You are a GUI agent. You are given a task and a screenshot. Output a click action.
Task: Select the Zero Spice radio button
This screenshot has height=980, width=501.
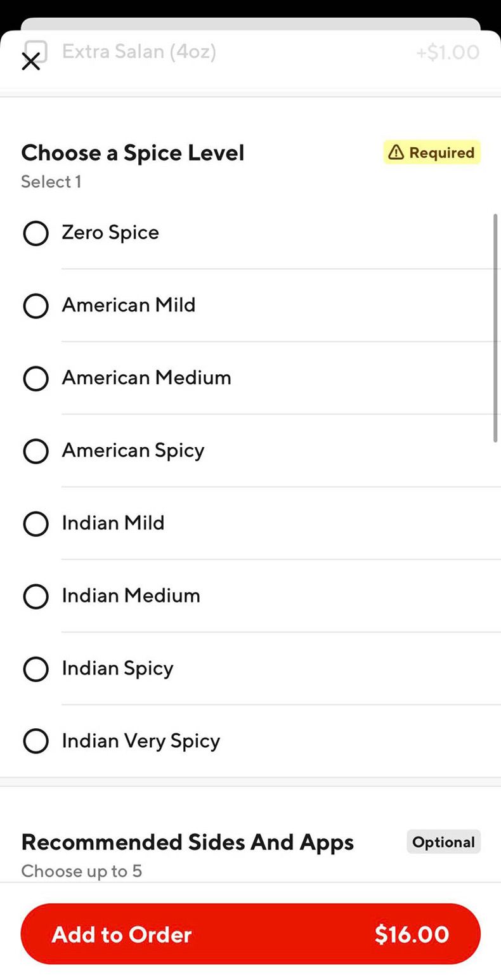pyautogui.click(x=36, y=233)
